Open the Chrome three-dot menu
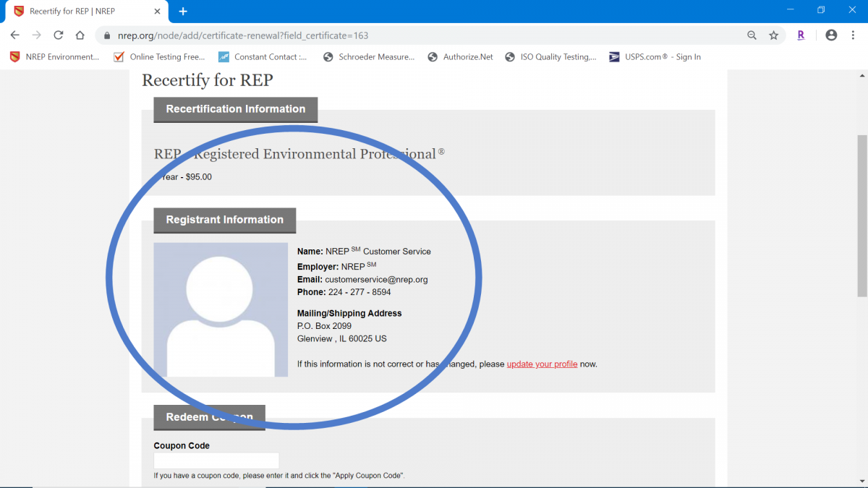Viewport: 868px width, 488px height. 853,35
